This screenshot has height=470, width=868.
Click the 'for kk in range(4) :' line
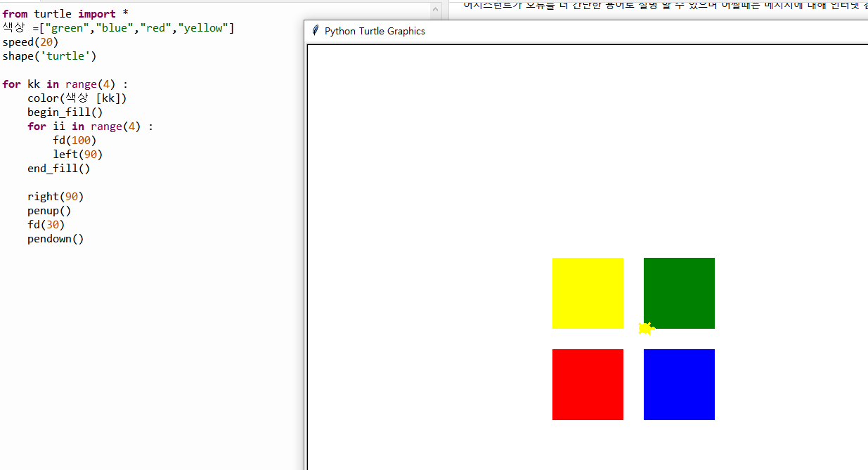pos(65,84)
